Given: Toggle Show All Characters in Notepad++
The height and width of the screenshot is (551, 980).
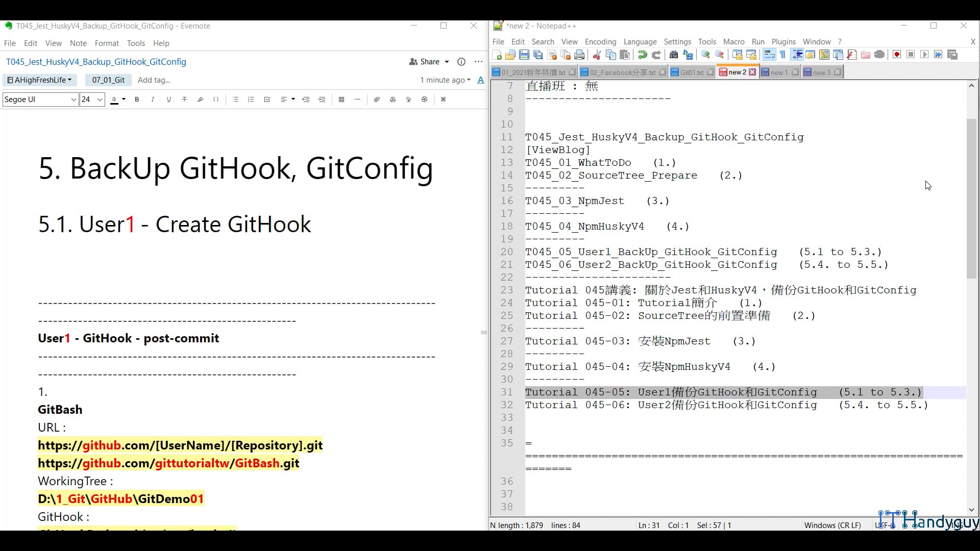Looking at the screenshot, I should click(x=782, y=55).
